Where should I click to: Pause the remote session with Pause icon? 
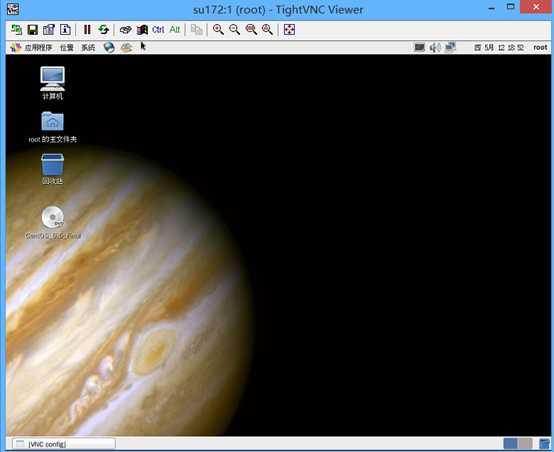pos(87,30)
